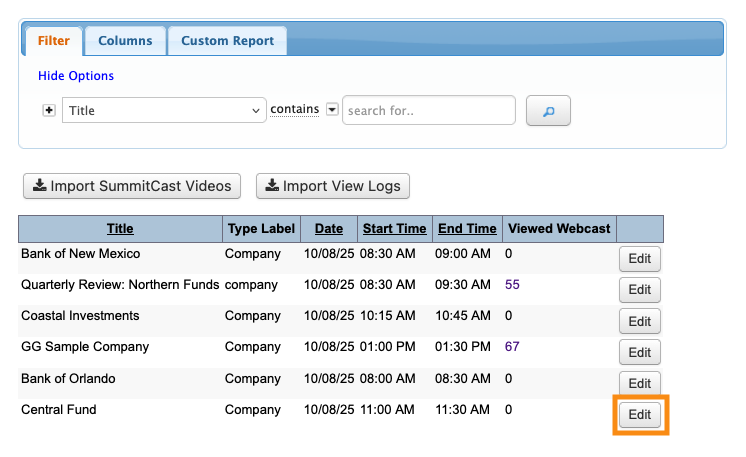Open the contains operator dropdown arrow
Viewport: 746px width, 457px height.
333,110
